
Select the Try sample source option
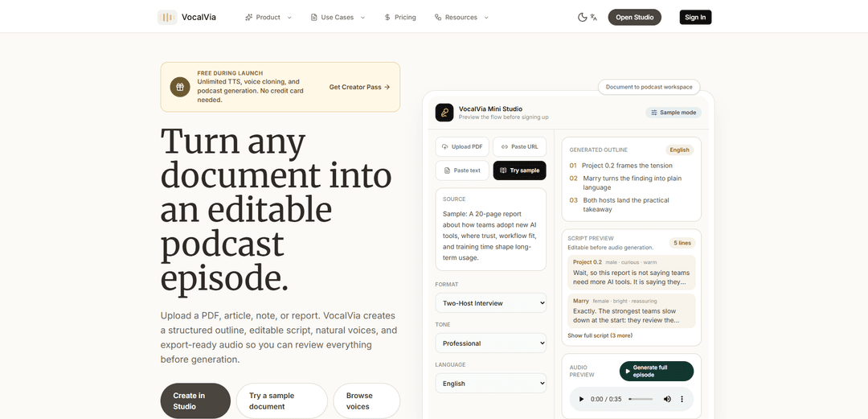pyautogui.click(x=519, y=170)
